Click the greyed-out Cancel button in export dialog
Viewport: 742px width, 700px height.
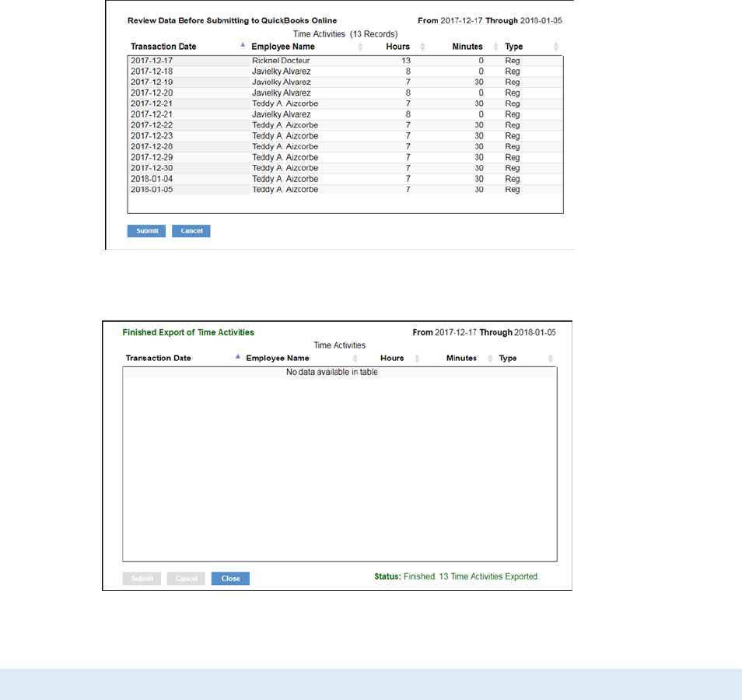(x=186, y=579)
